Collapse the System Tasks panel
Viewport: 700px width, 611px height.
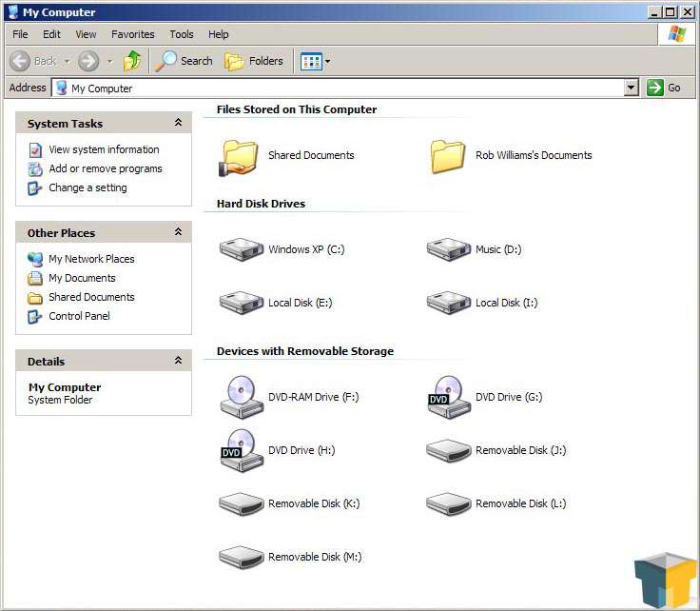(x=178, y=123)
